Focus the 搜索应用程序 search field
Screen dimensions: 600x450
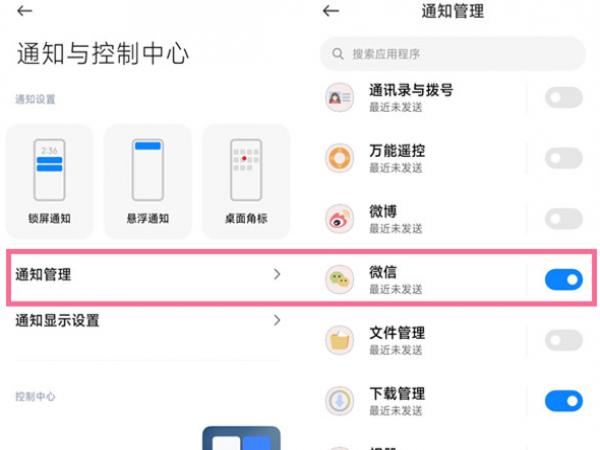tap(453, 54)
